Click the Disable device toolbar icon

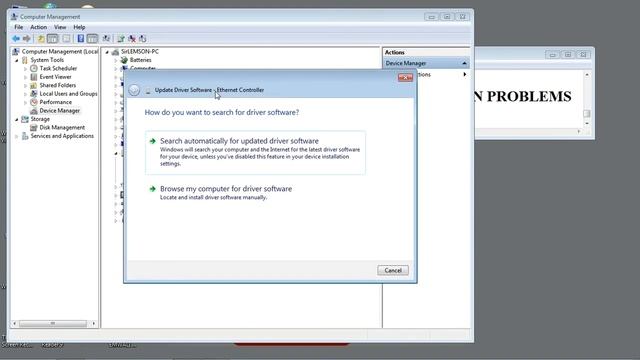142,39
